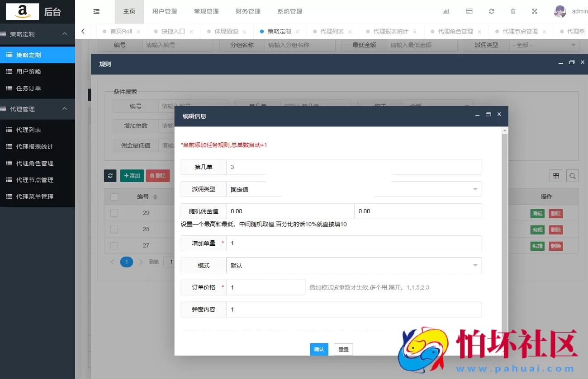Screen dimensions: 588x379
Task: Switch to the 财务管理 menu
Action: click(247, 11)
